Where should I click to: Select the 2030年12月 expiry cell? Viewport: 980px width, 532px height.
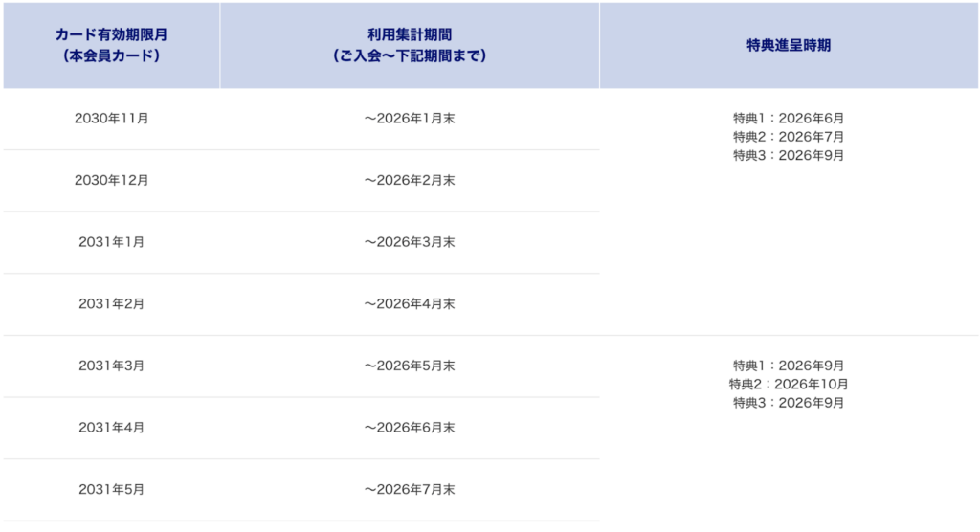pos(111,180)
